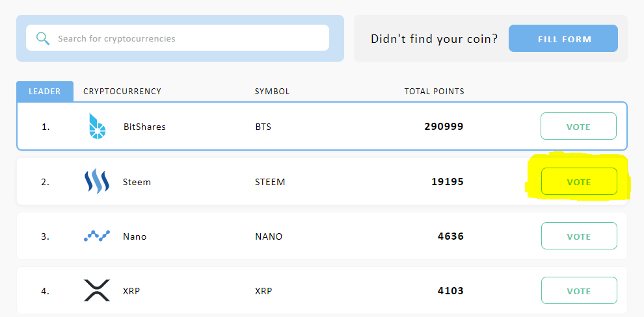Viewport: 644px width, 317px height.
Task: Vote for XRP
Action: [x=579, y=291]
